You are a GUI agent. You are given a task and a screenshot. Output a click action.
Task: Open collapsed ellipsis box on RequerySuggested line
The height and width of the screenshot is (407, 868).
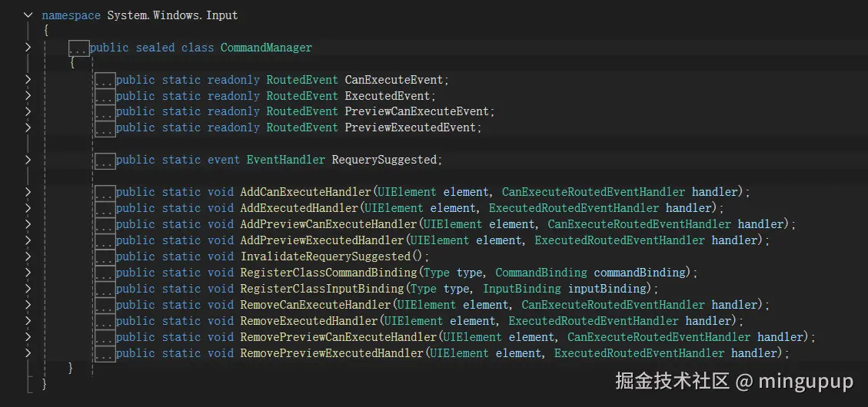(105, 160)
